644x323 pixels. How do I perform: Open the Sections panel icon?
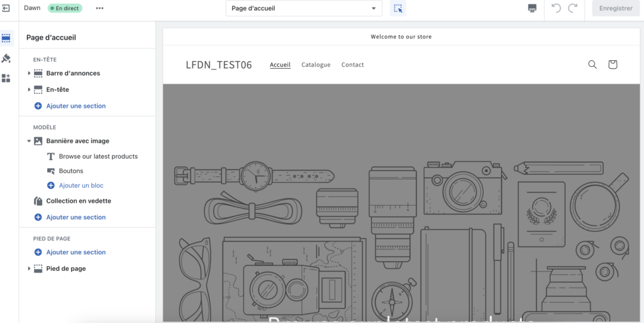pyautogui.click(x=6, y=38)
